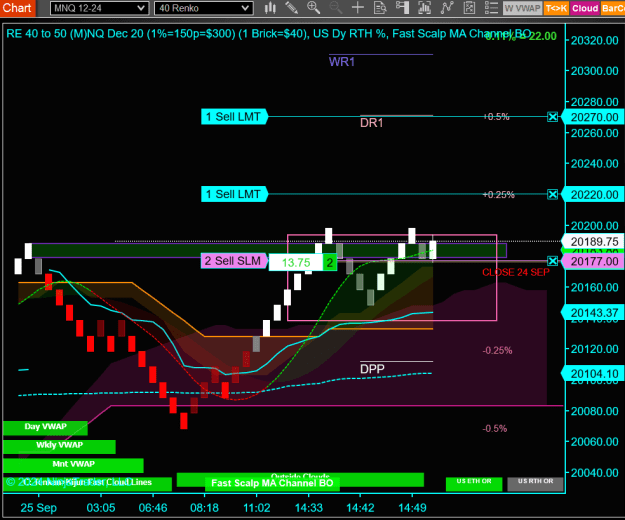Click the zoom out magnifier icon
Screen dimensions: 625x520
(336, 8)
